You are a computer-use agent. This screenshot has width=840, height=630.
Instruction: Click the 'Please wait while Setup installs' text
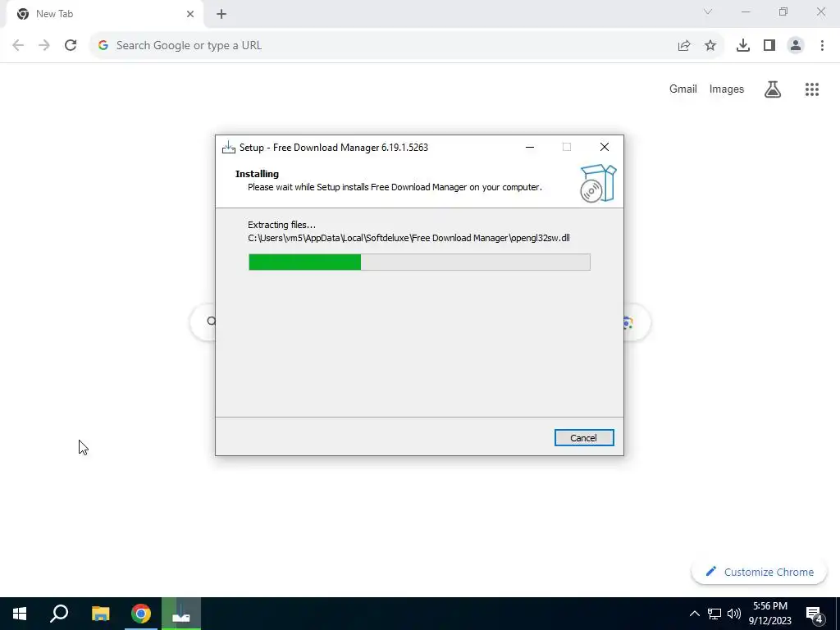(395, 187)
